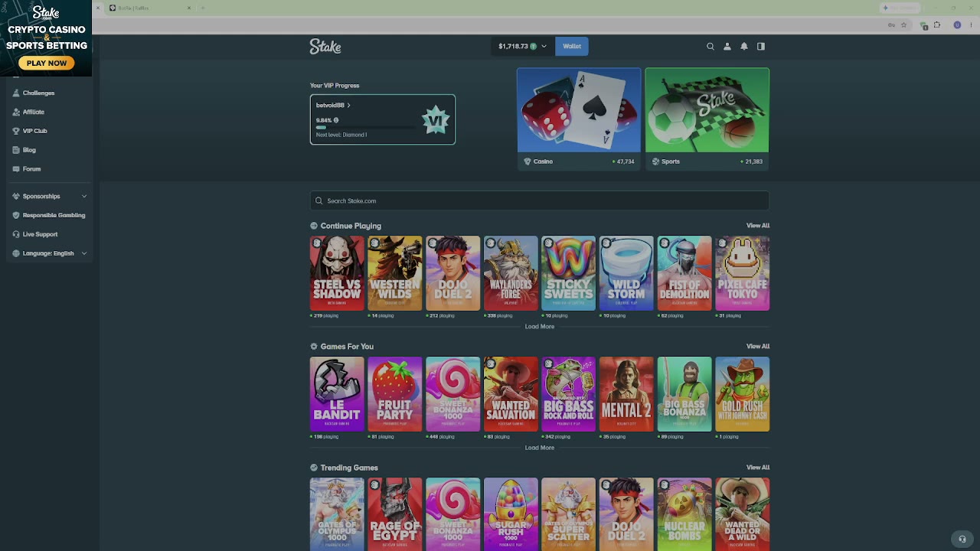Load more Continue Playing games

coord(539,327)
